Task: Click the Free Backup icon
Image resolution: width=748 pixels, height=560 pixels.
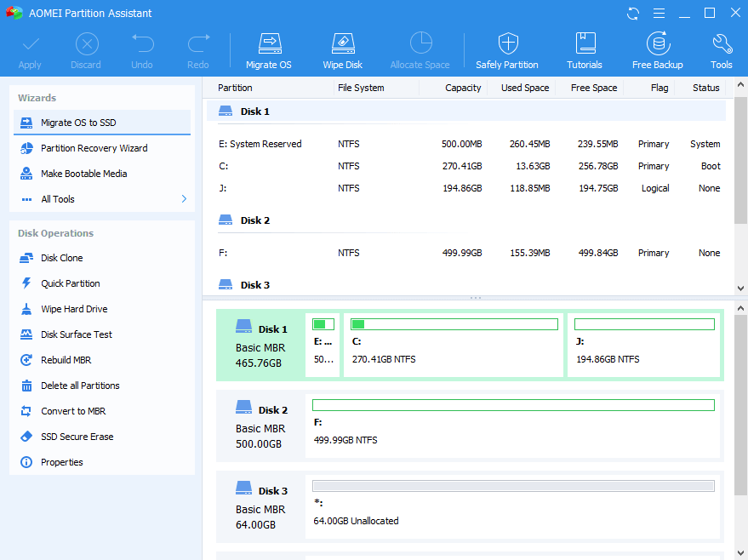Action: point(657,50)
